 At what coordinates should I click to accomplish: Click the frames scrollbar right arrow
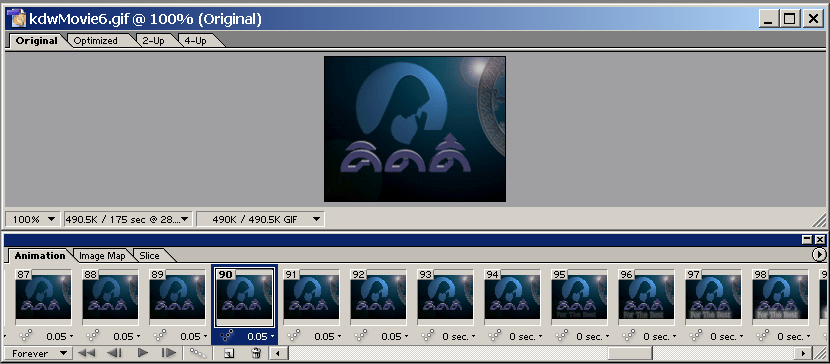[804, 353]
